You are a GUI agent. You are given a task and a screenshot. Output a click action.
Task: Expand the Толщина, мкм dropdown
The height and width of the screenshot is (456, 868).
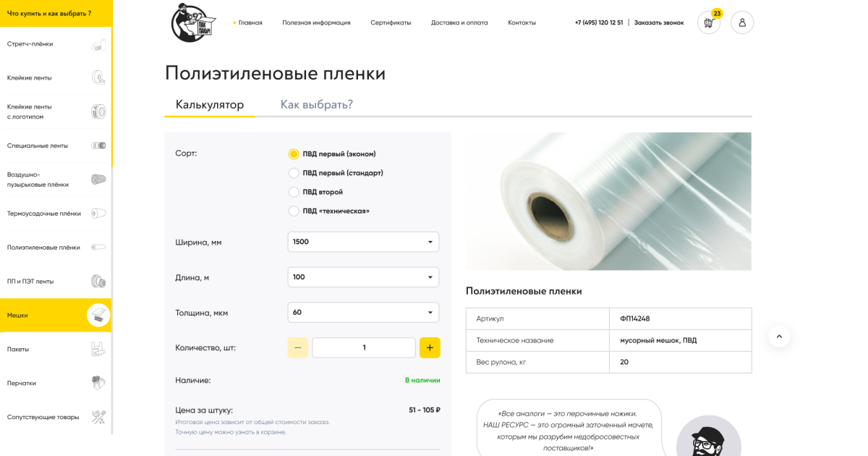pyautogui.click(x=363, y=313)
